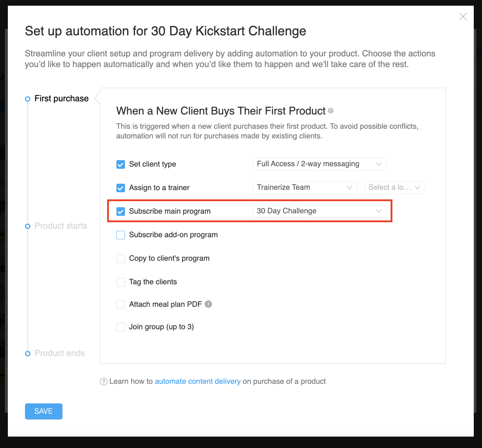
Task: Open the Select a location dropdown
Action: coord(394,188)
